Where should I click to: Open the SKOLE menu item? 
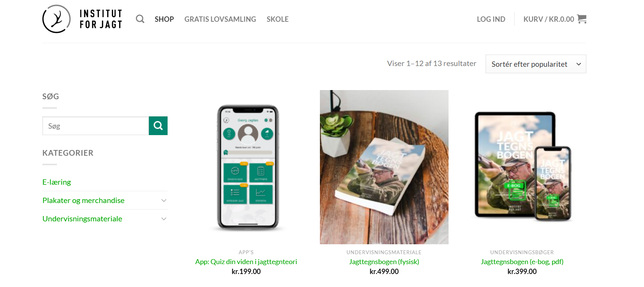point(278,19)
